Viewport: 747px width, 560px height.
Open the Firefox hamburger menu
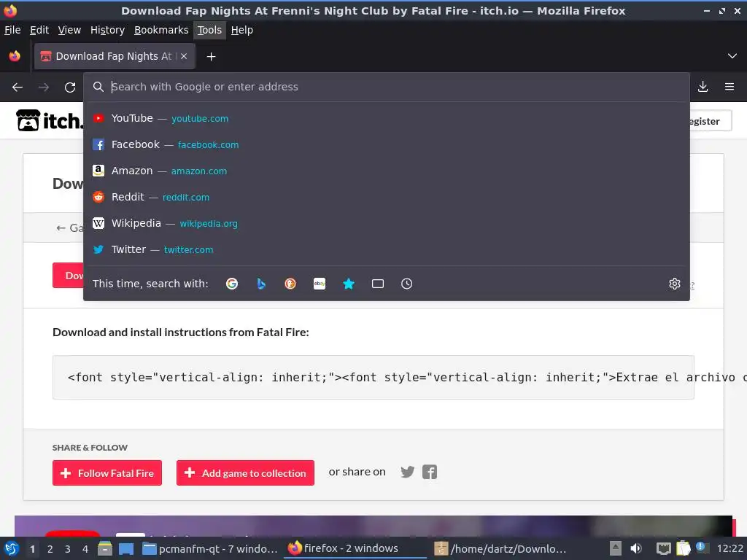point(729,87)
